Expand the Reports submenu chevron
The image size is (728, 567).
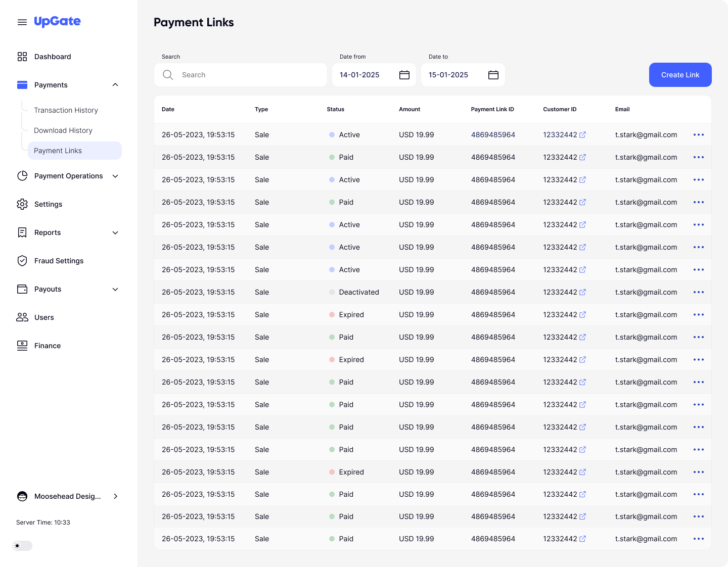(x=115, y=232)
